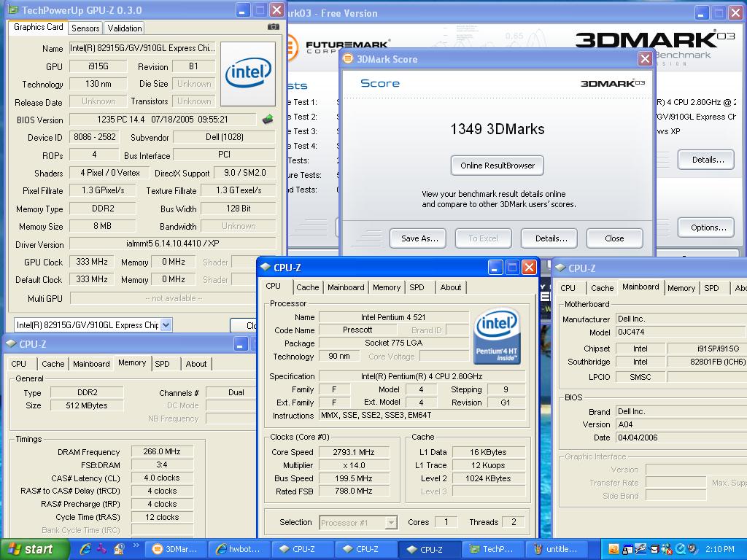Select CPU tab in right CPU-Z window
The width and height of the screenshot is (747, 560).
coord(568,288)
